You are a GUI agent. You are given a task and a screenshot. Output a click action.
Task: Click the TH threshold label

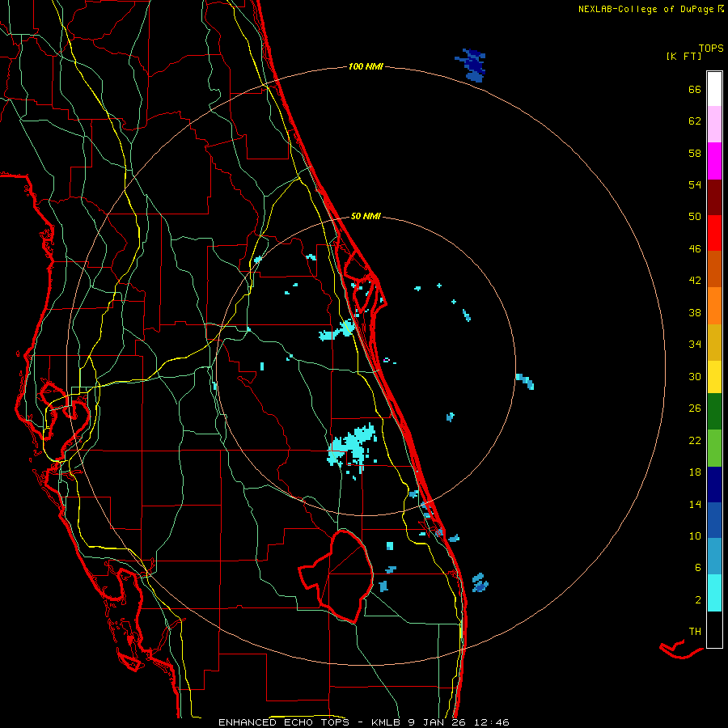[695, 632]
